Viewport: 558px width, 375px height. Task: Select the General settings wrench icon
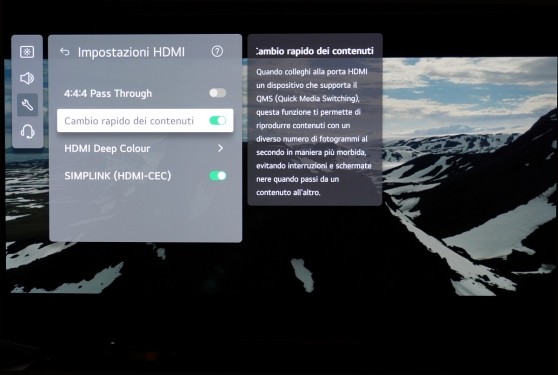(27, 105)
